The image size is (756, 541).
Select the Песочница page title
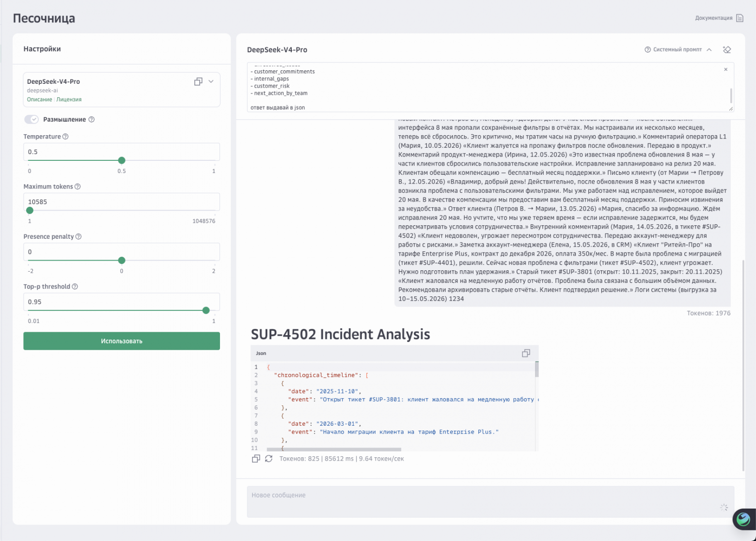pos(44,18)
